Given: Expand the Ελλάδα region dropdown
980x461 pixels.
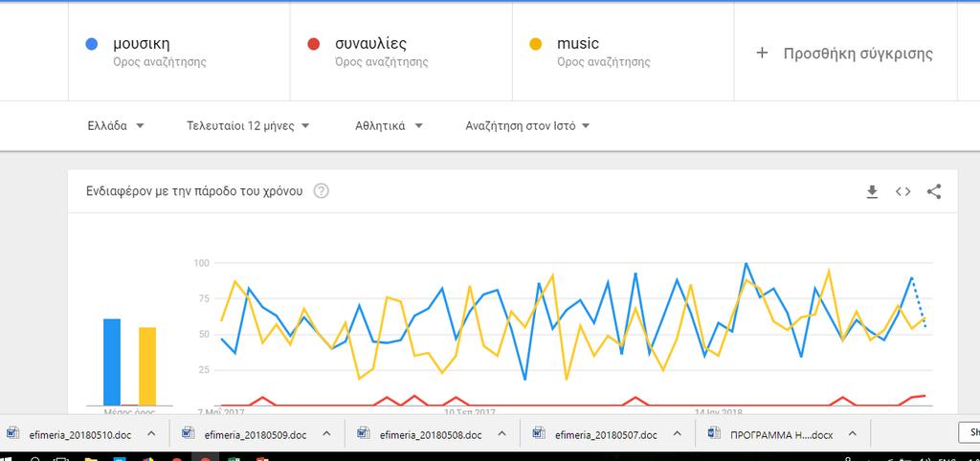Looking at the screenshot, I should click(x=116, y=125).
